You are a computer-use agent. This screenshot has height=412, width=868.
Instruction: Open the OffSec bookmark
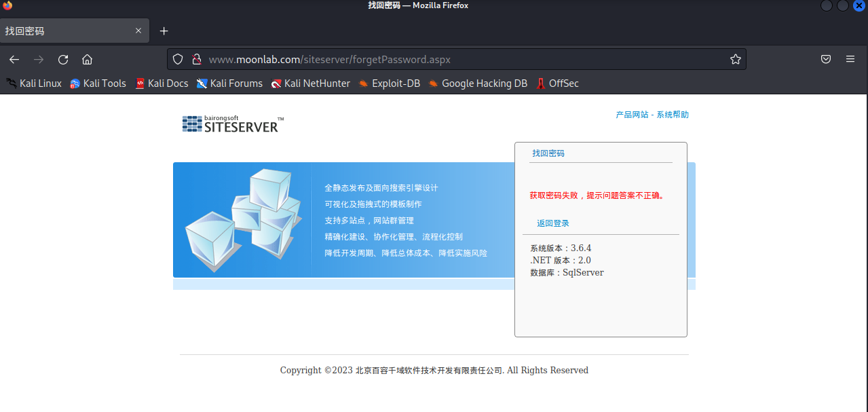click(x=556, y=83)
